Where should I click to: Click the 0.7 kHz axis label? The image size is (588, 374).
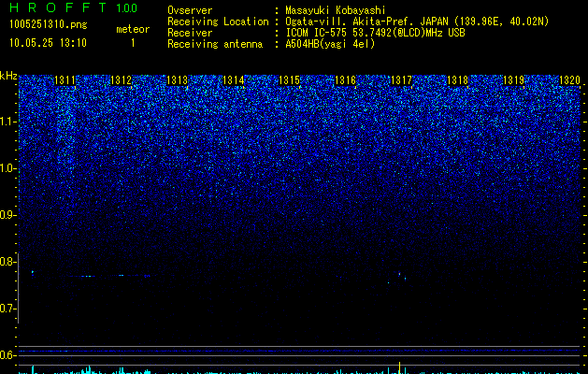(7, 309)
